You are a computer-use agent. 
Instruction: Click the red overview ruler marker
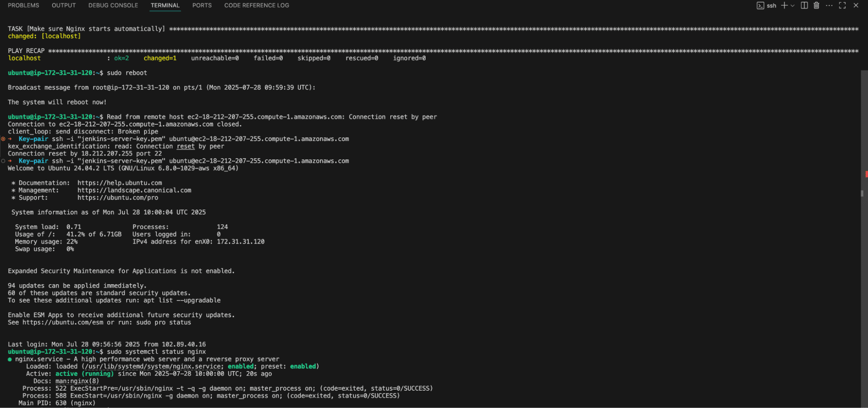[x=866, y=174]
